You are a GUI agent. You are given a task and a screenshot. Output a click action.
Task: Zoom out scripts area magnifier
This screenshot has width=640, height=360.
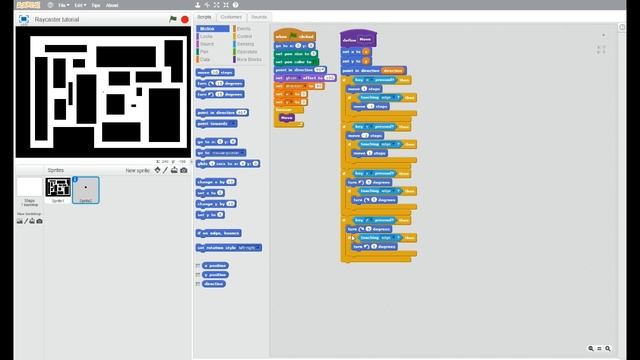(x=591, y=349)
